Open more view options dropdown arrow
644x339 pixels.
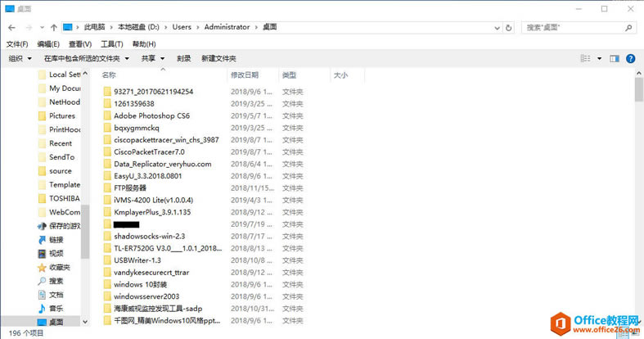[599, 59]
